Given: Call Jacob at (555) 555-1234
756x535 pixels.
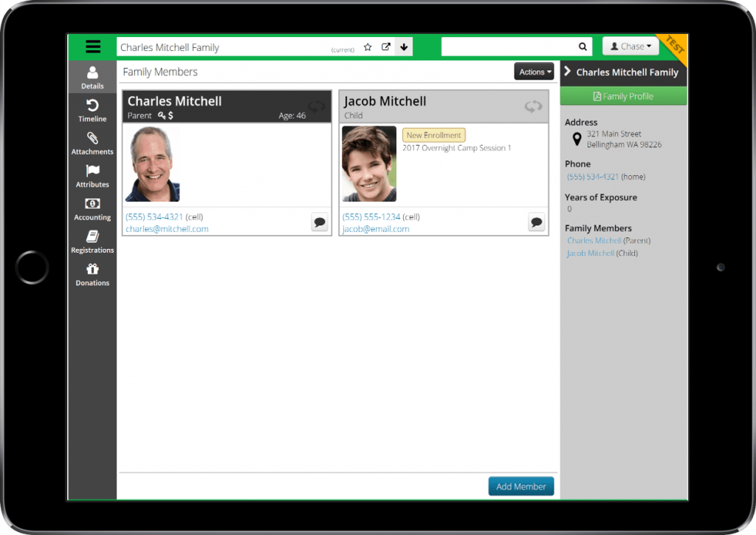Looking at the screenshot, I should [371, 217].
